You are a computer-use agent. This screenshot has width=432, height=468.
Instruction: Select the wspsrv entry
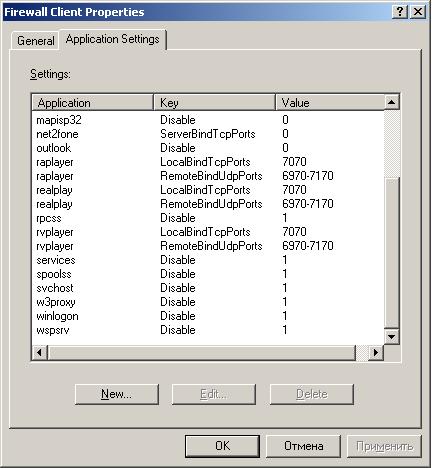point(208,330)
